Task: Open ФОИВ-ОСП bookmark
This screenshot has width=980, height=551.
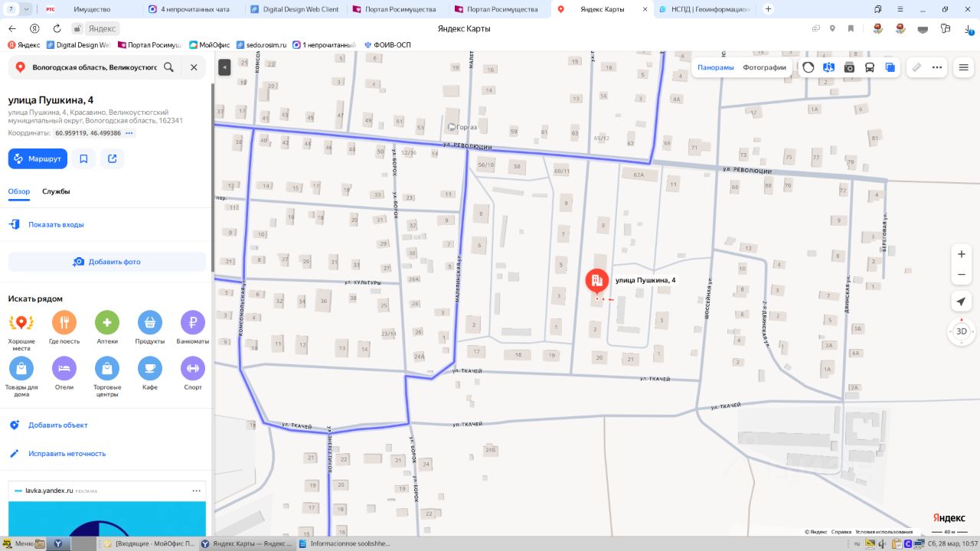Action: (x=387, y=45)
